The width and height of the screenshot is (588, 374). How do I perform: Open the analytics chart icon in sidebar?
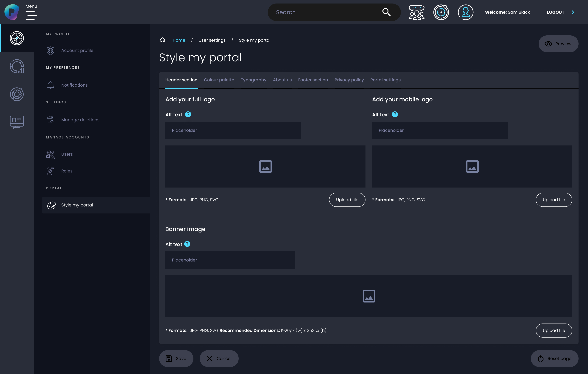[x=17, y=66]
